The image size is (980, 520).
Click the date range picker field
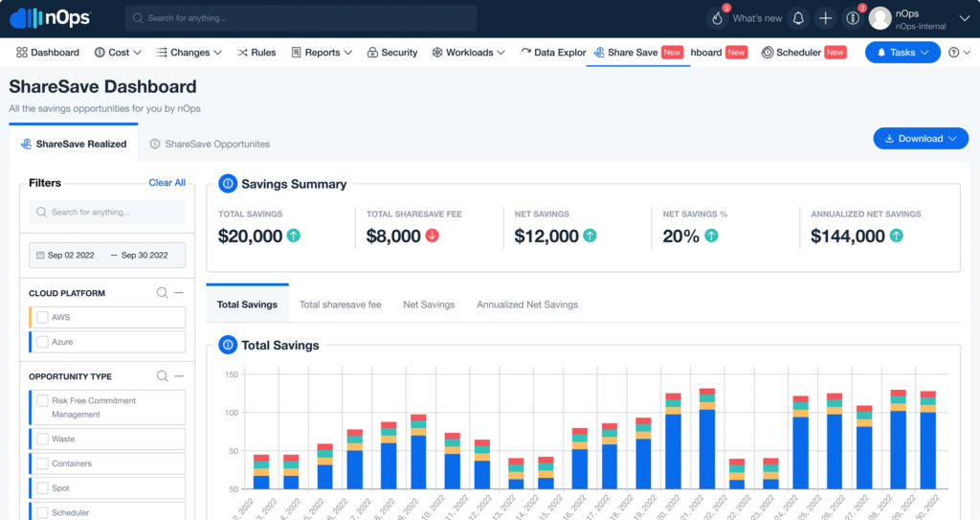point(107,256)
